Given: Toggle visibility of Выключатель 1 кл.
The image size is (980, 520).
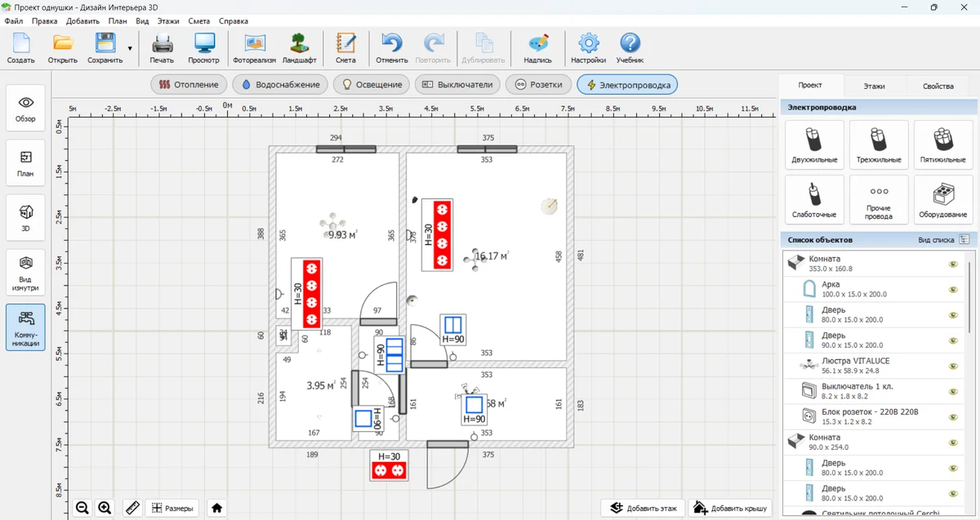Looking at the screenshot, I should click(x=953, y=391).
